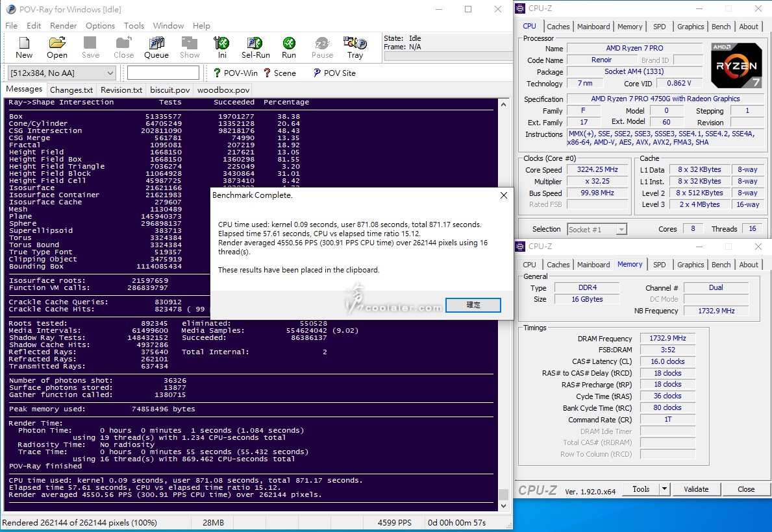Viewport: 772px width, 532px height.
Task: Open the Edit menu
Action: coord(34,25)
